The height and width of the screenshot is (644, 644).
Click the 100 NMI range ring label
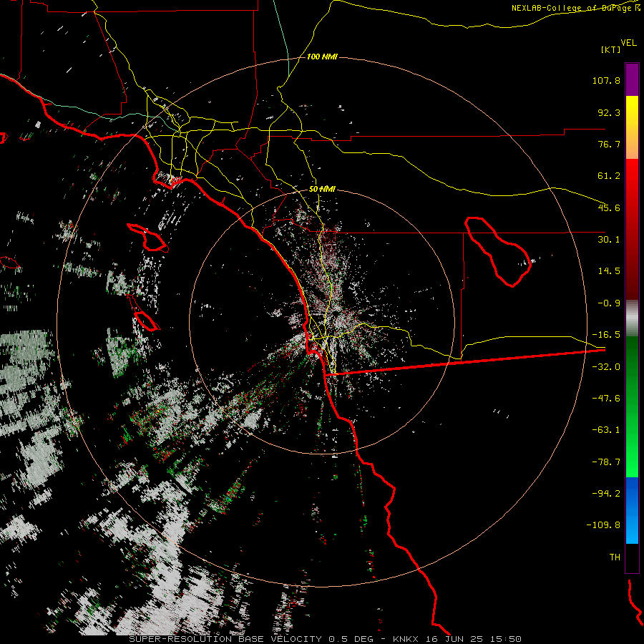click(322, 57)
